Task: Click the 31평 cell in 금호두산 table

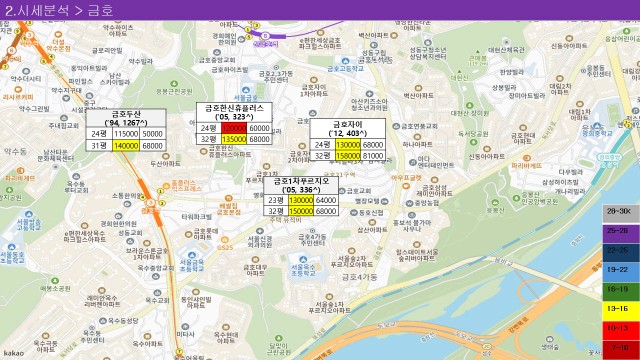Action: 99,146
